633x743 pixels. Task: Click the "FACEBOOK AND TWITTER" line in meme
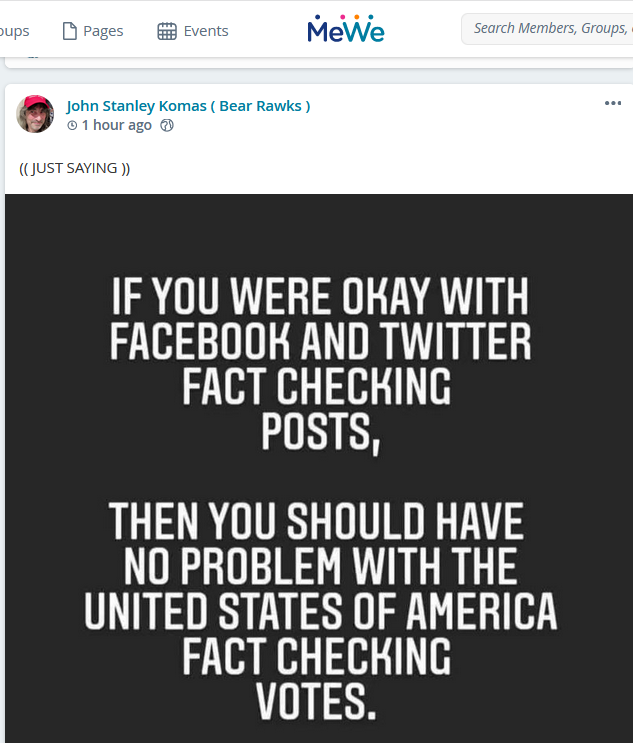(x=320, y=342)
